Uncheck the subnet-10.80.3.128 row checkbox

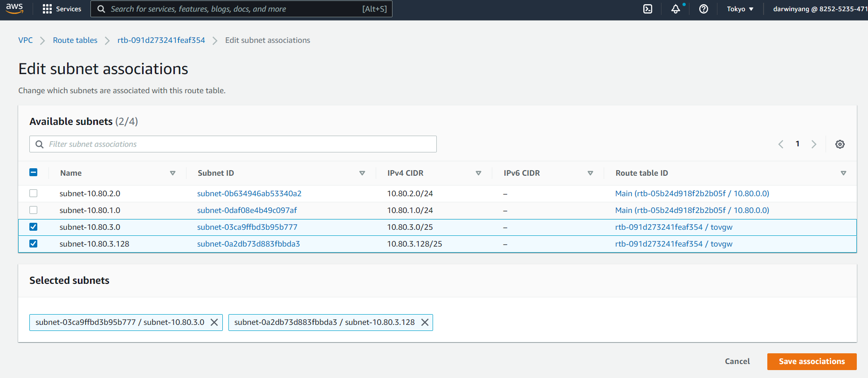tap(34, 244)
